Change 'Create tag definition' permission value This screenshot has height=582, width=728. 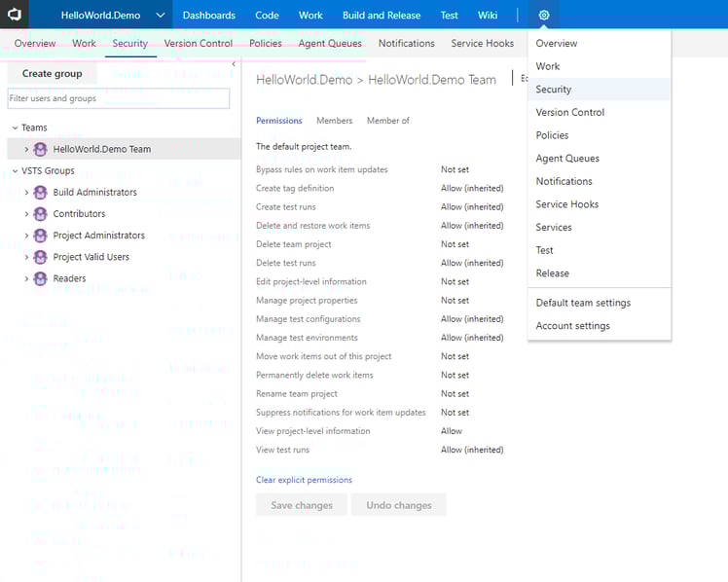tap(472, 189)
